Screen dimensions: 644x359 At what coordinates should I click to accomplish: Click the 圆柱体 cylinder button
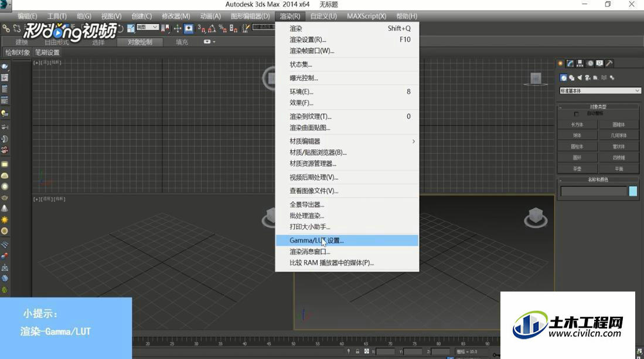(577, 147)
